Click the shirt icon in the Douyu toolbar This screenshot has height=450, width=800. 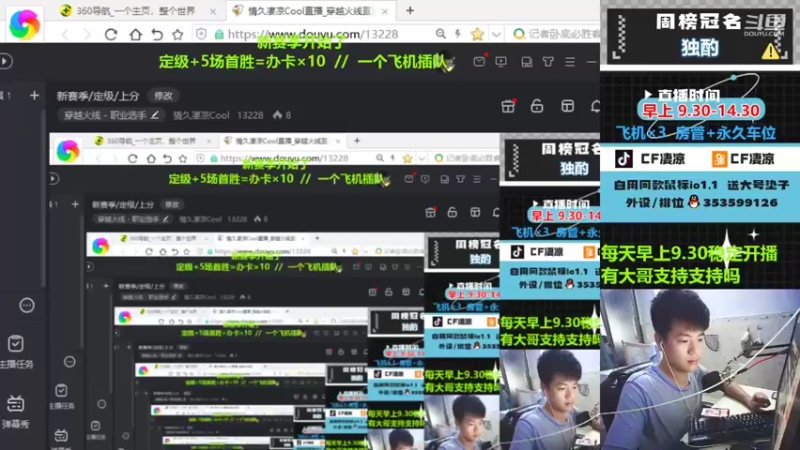(x=548, y=62)
